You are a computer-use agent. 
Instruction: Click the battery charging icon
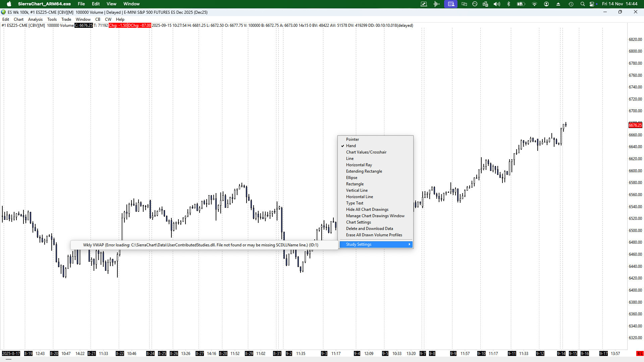click(x=521, y=4)
